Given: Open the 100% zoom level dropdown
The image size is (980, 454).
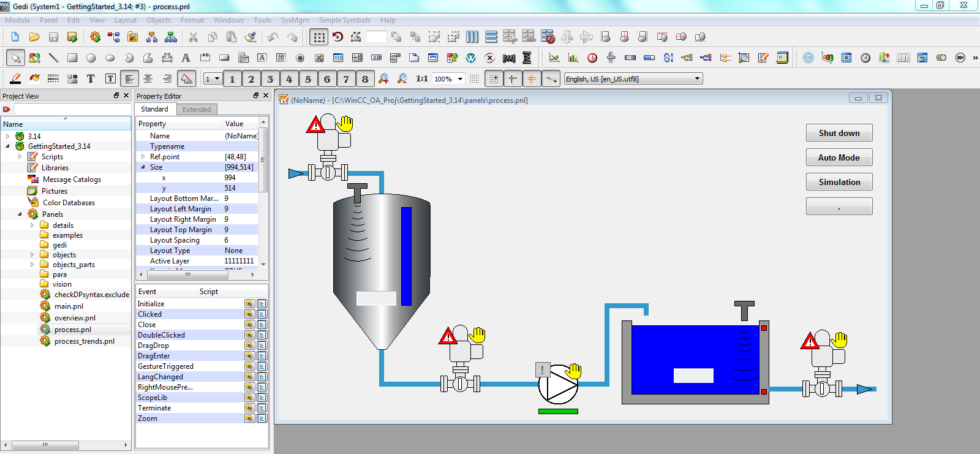Looking at the screenshot, I should pyautogui.click(x=460, y=79).
